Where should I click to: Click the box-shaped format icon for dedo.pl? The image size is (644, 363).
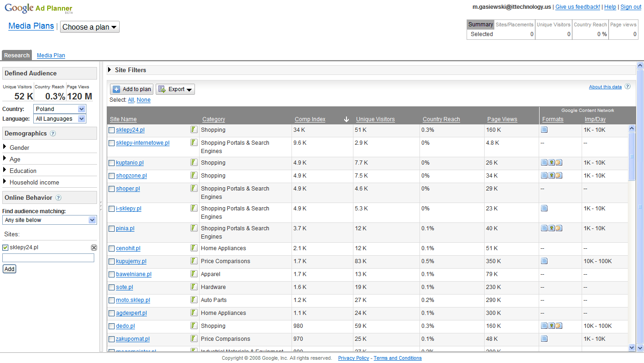click(x=559, y=326)
